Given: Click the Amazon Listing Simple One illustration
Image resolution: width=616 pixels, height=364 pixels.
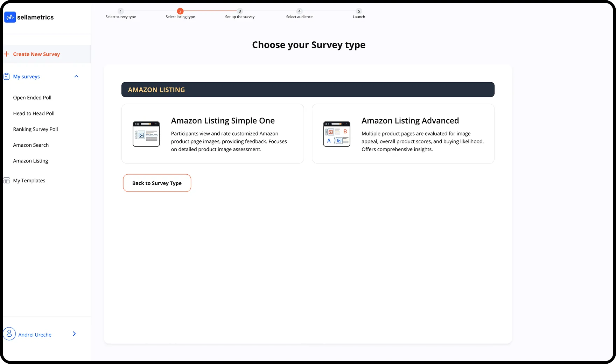Looking at the screenshot, I should point(146,134).
